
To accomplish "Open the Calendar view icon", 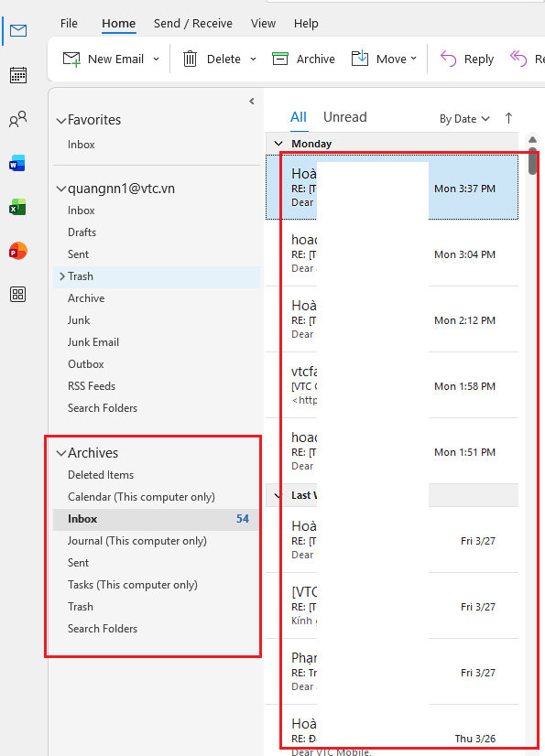I will pyautogui.click(x=18, y=75).
